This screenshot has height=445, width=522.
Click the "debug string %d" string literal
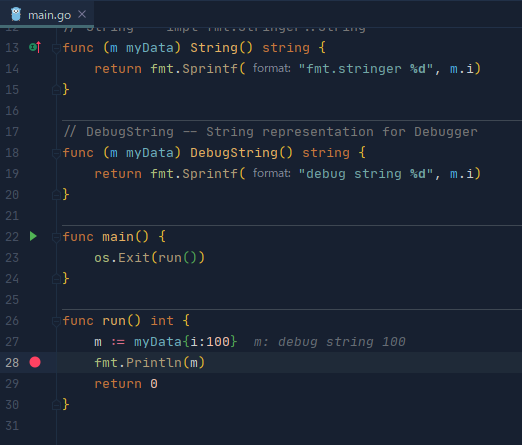click(x=366, y=174)
